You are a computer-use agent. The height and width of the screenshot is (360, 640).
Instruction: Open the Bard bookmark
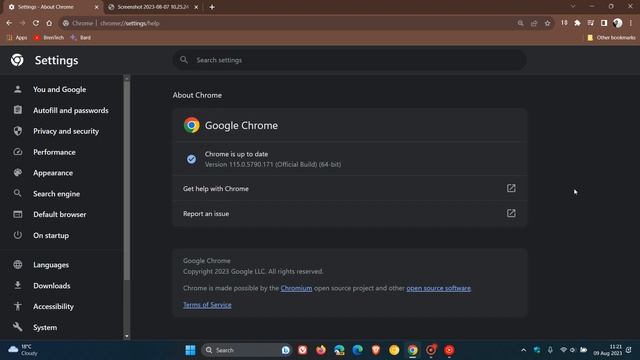coord(81,38)
